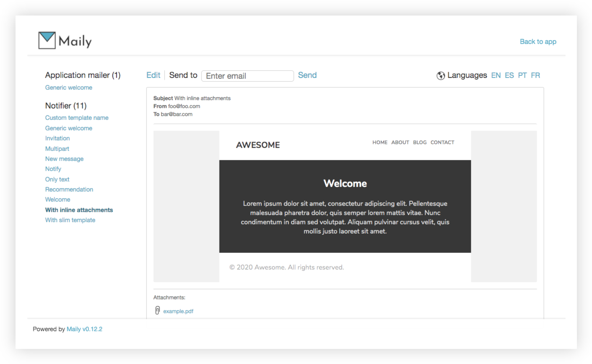Select the Recommendation email
Viewport: 592px width, 364px height.
(x=69, y=190)
